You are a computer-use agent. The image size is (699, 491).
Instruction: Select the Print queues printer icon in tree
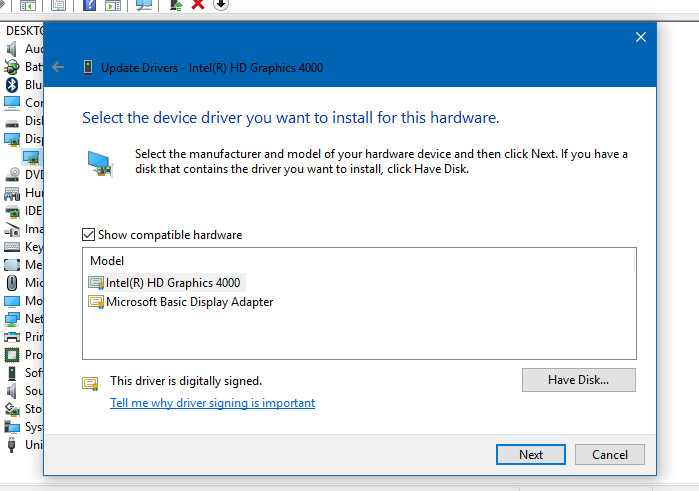12,337
